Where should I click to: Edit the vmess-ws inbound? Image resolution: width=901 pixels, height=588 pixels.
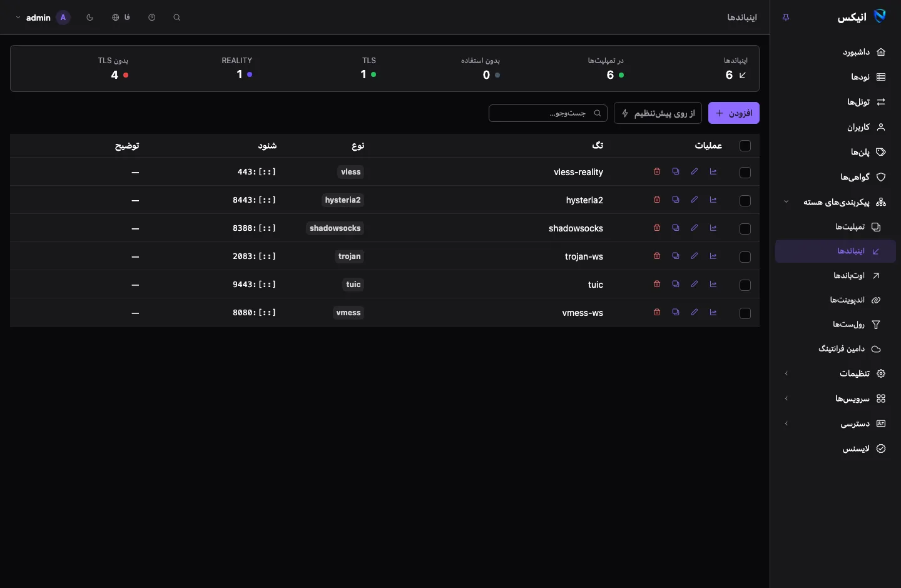695,312
